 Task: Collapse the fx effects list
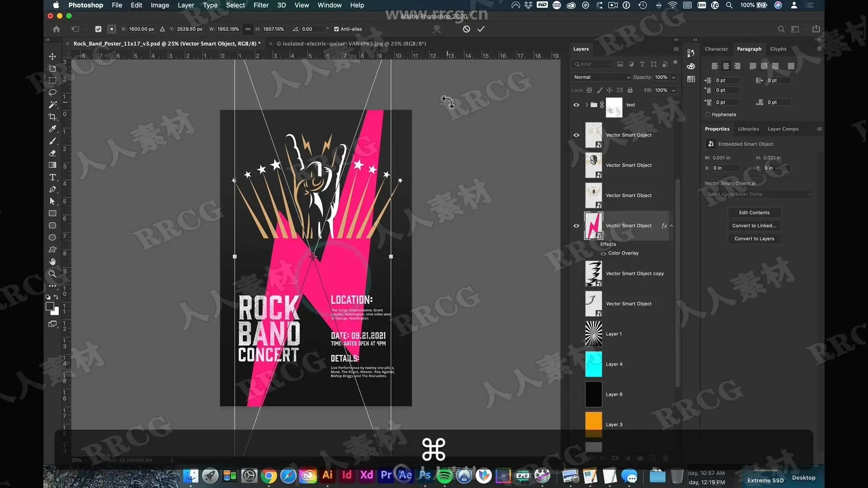pos(671,226)
